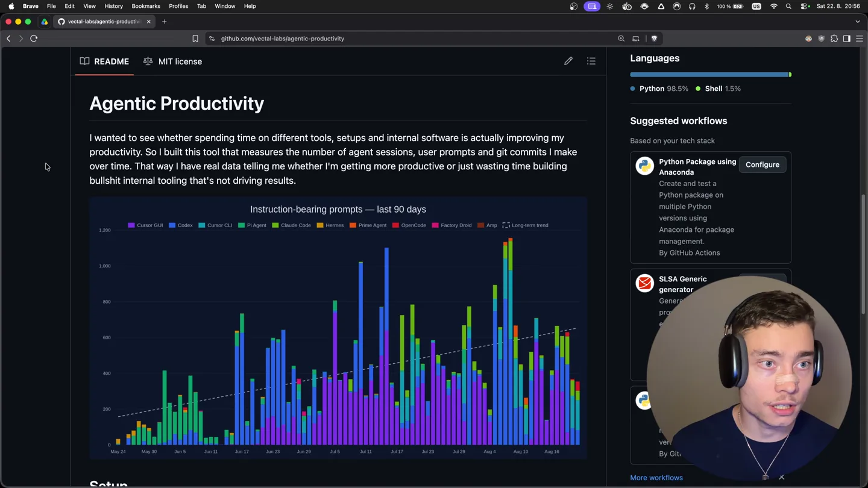Toggle the browser sidebar panel icon
The height and width of the screenshot is (488, 868).
point(847,39)
